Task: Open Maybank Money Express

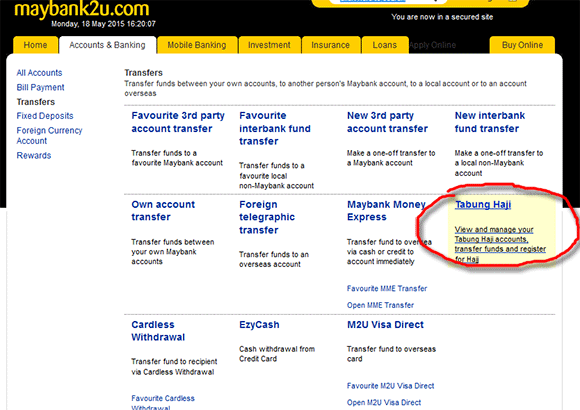Action: tap(386, 211)
